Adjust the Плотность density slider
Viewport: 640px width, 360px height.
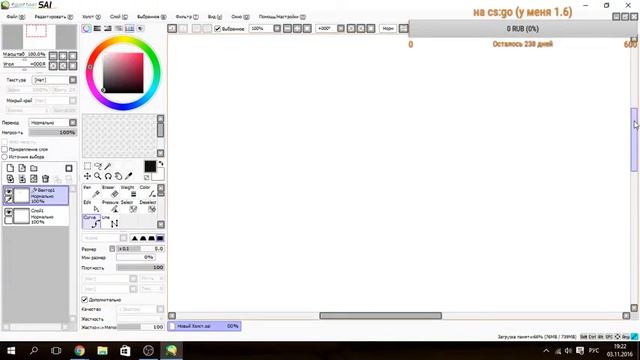pos(140,268)
